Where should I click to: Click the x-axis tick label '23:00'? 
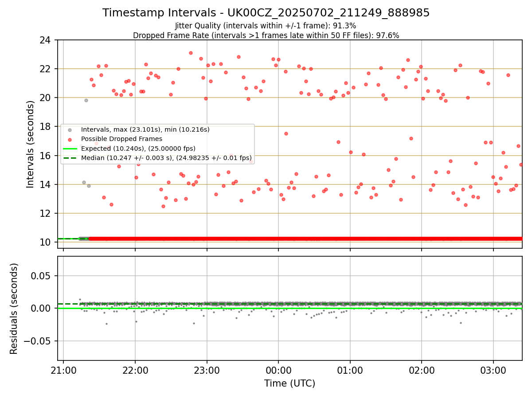coord(207,370)
